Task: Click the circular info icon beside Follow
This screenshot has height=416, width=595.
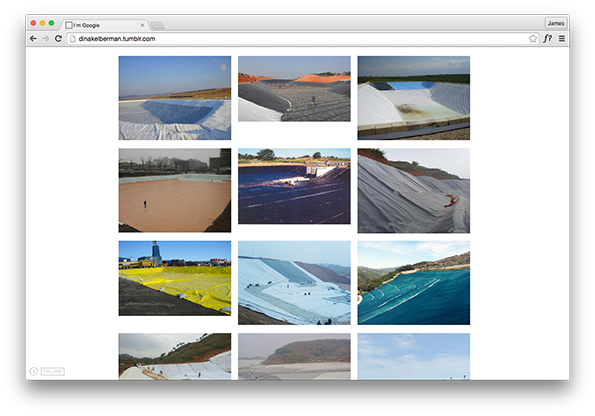Action: pos(33,371)
